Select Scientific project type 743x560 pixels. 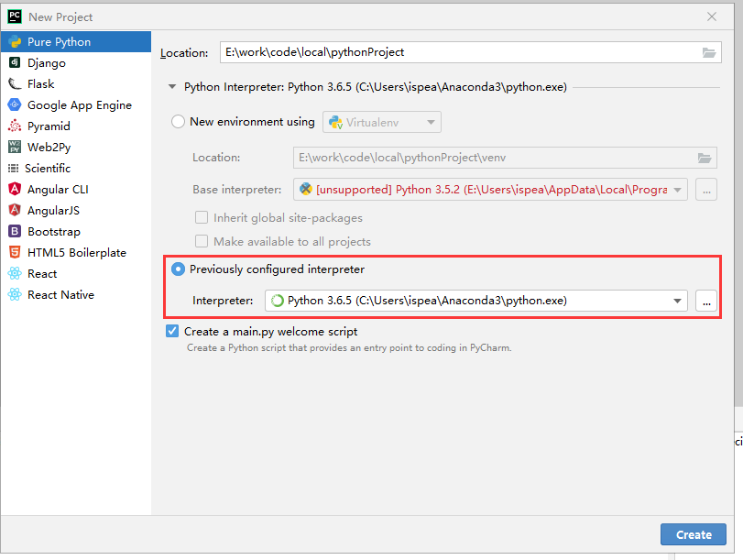[76, 169]
